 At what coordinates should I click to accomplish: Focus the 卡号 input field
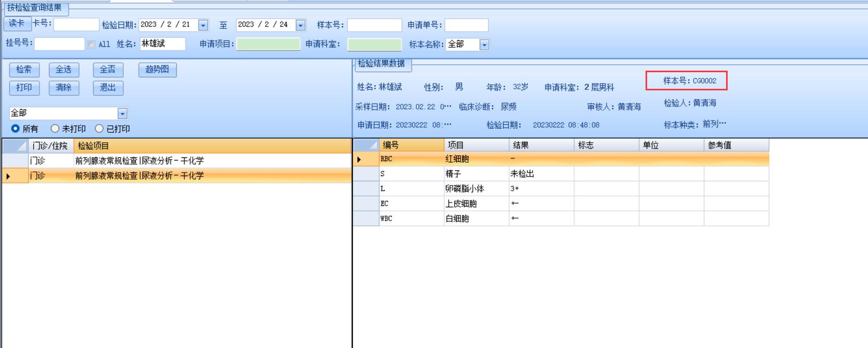tap(76, 24)
